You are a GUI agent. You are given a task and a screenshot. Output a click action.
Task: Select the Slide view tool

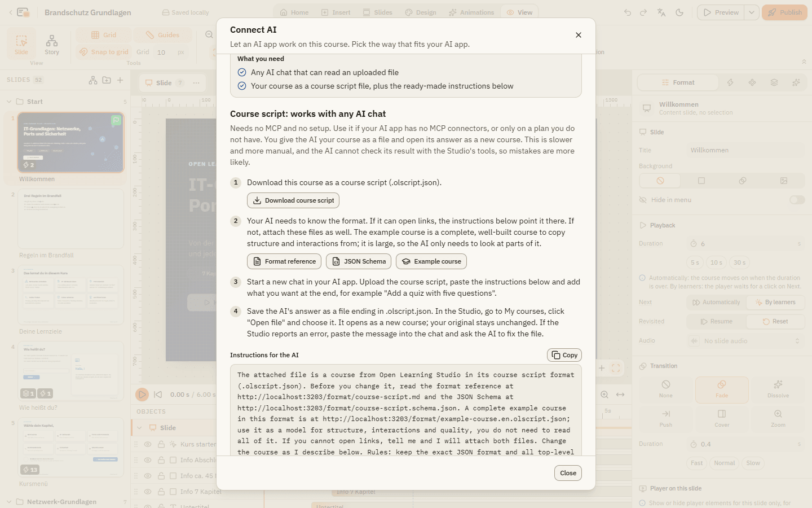click(x=21, y=44)
